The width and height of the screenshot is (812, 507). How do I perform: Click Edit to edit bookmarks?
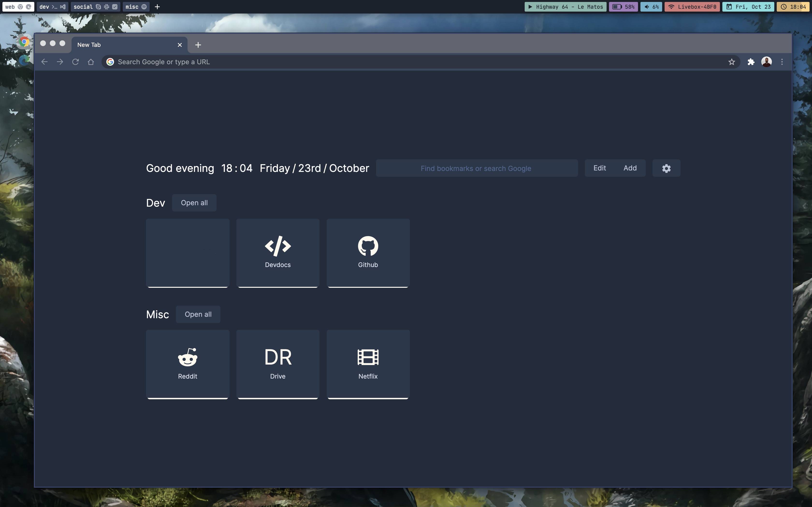599,168
